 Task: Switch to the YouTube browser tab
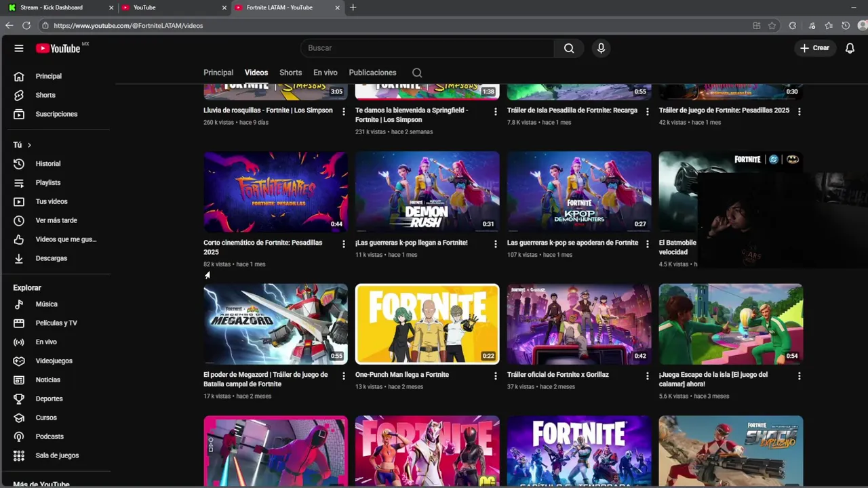tap(174, 7)
